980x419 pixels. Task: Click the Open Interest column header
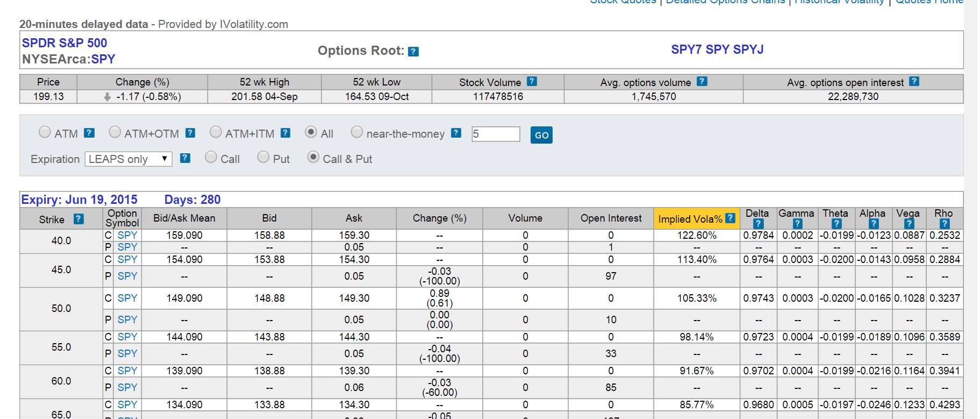click(611, 218)
